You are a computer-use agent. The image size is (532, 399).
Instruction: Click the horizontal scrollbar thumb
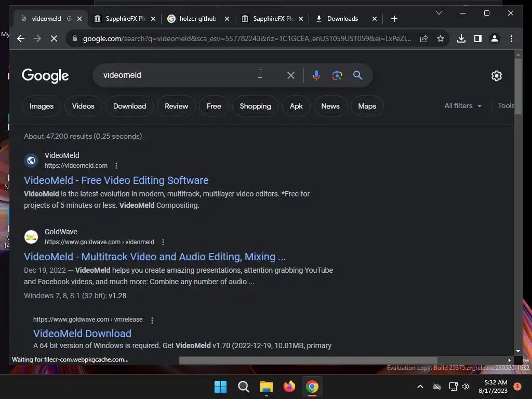coord(308,360)
